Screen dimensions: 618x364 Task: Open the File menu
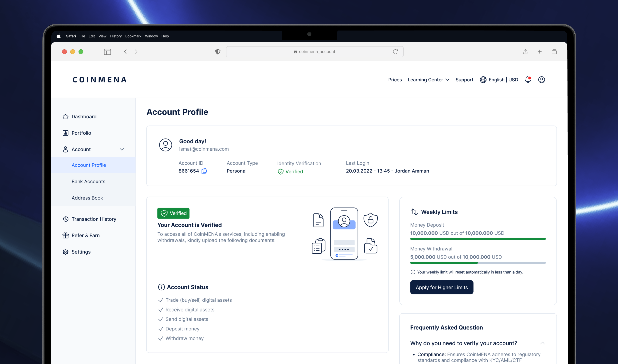click(82, 36)
